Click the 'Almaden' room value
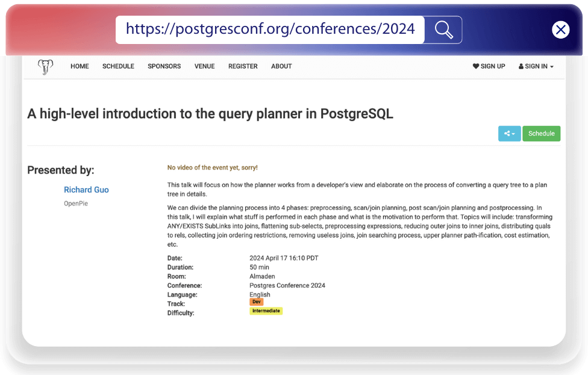Viewport: 588px width, 375px height. (262, 276)
